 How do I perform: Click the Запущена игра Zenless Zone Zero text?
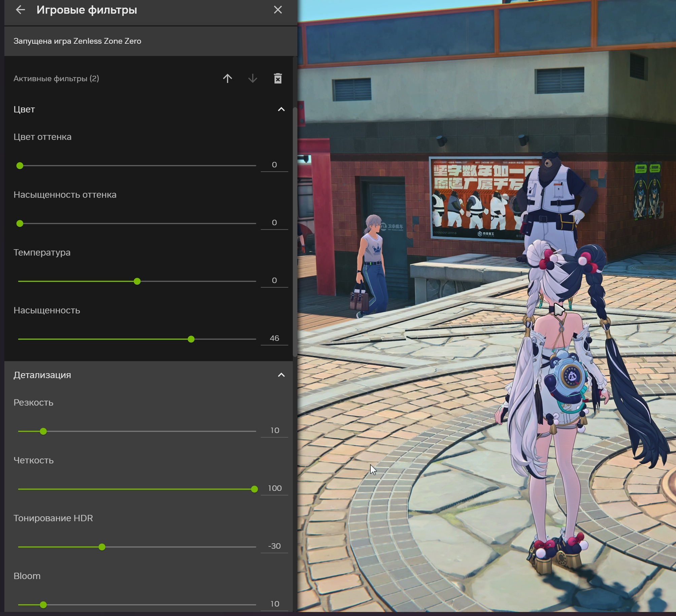point(77,41)
